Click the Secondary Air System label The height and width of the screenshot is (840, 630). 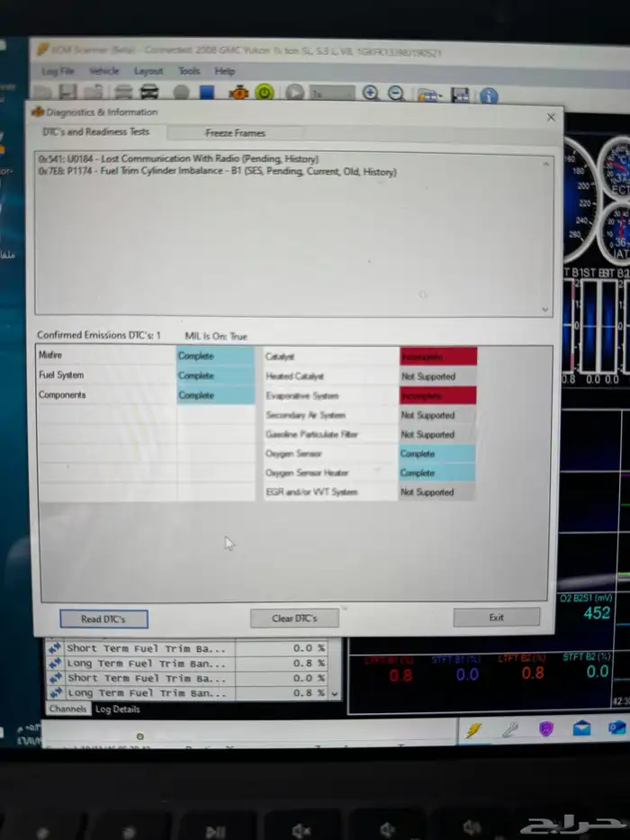[x=305, y=415]
